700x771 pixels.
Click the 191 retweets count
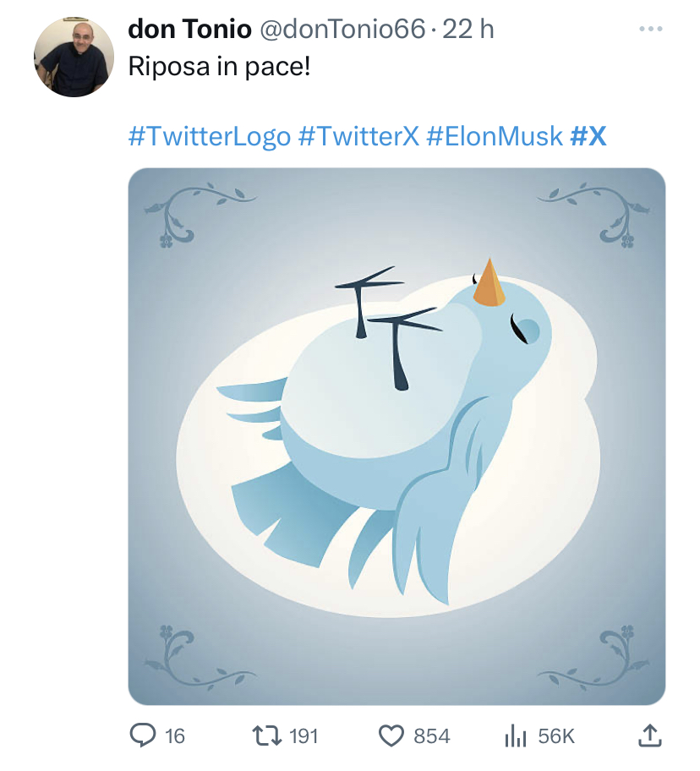[304, 736]
